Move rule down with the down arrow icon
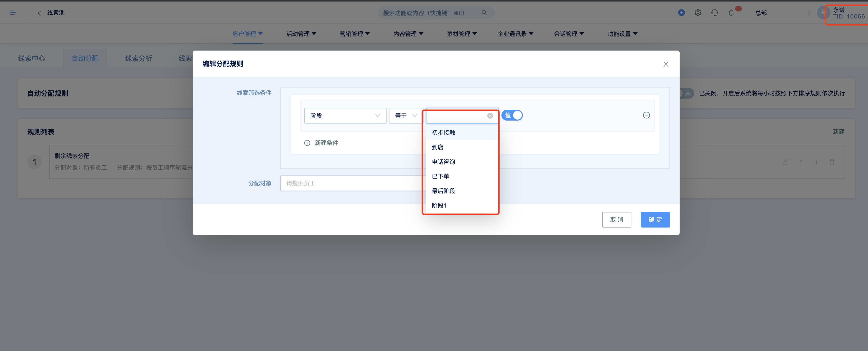 click(816, 162)
